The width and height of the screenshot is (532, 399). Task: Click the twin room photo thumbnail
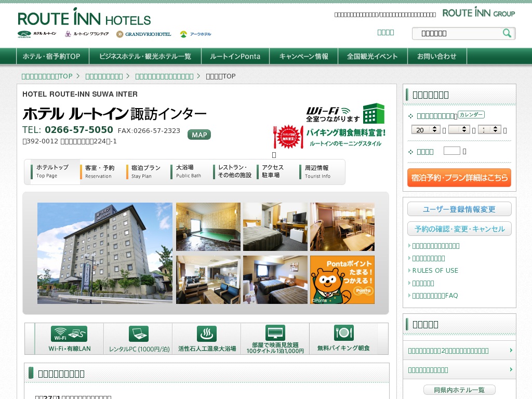[275, 280]
